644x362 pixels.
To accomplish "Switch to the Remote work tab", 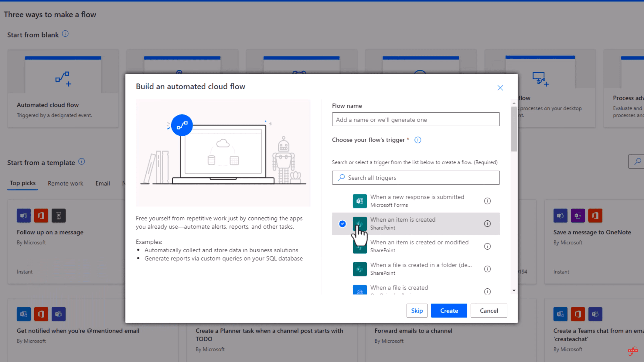I will 65,183.
